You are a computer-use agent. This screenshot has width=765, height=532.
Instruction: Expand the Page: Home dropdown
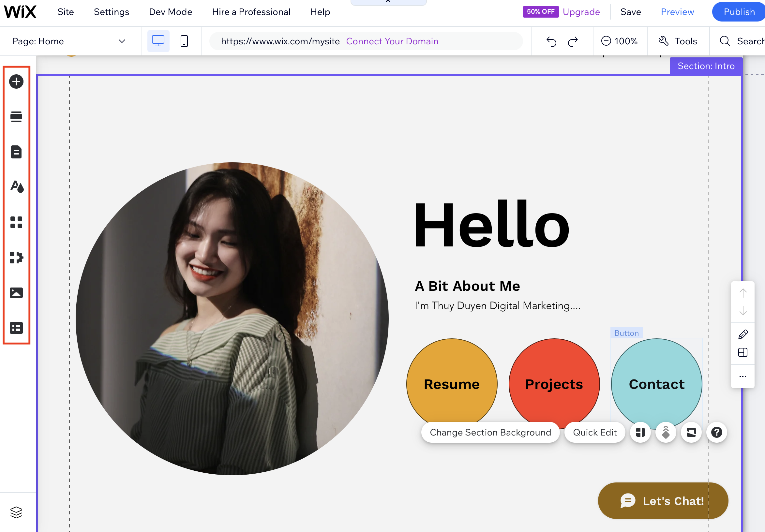(69, 41)
